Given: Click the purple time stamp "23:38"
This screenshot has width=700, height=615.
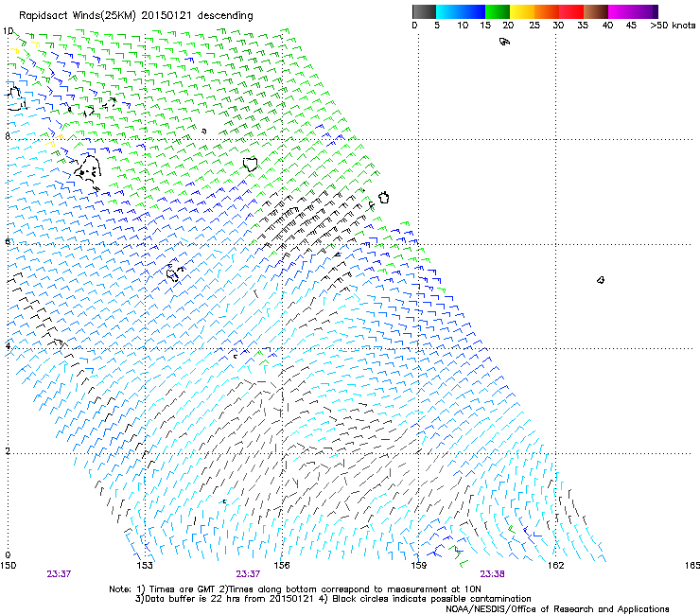Looking at the screenshot, I should (x=493, y=574).
